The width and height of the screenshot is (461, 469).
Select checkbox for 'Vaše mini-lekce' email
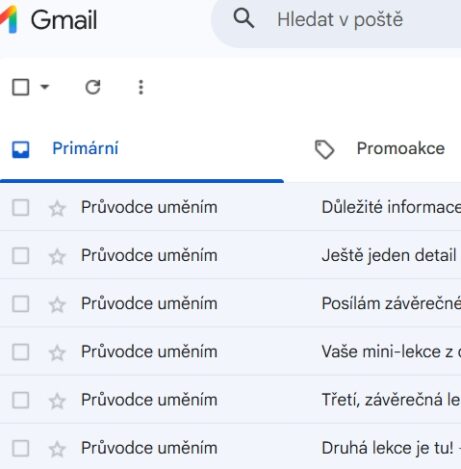(21, 352)
